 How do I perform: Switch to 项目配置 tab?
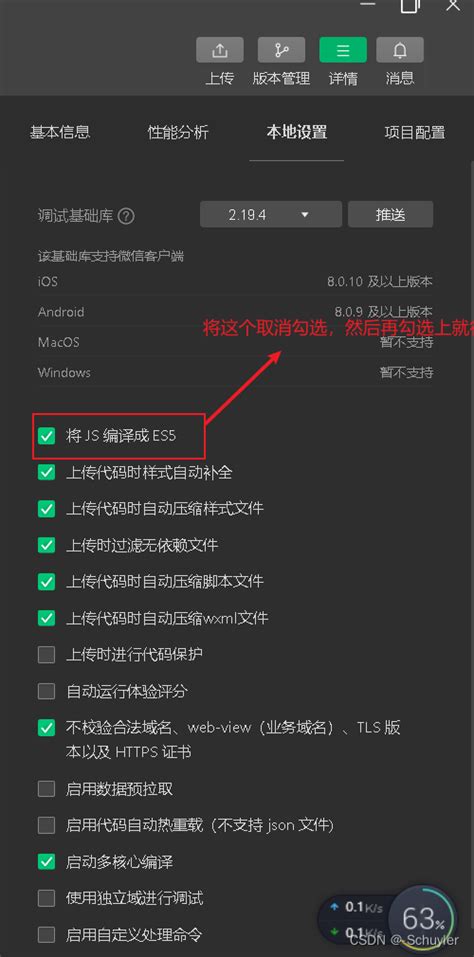click(x=415, y=132)
